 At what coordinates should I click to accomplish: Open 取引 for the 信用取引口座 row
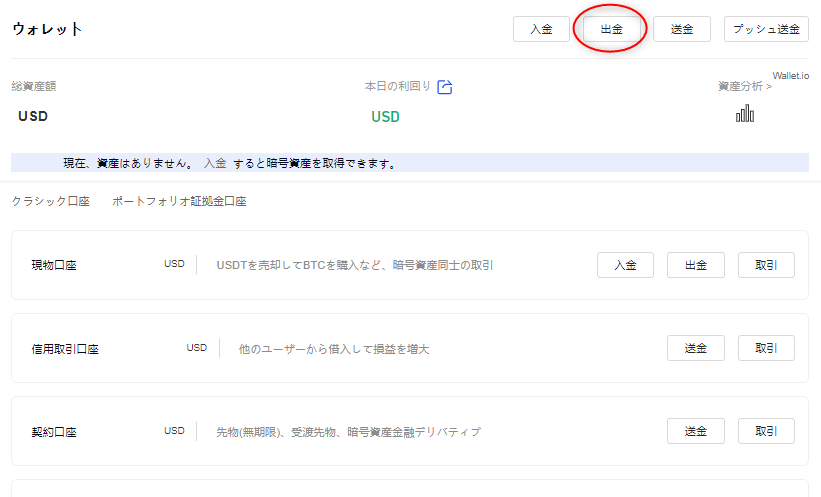coord(766,348)
